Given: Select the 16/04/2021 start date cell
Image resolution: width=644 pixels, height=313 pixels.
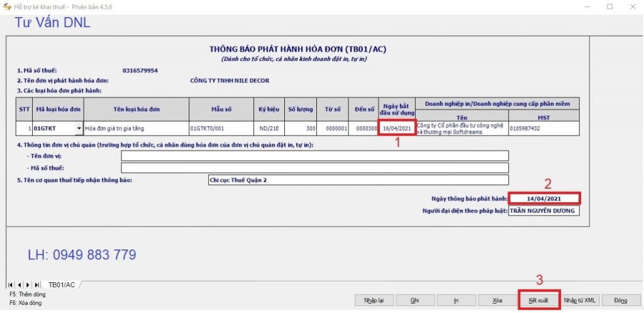Looking at the screenshot, I should click(397, 128).
